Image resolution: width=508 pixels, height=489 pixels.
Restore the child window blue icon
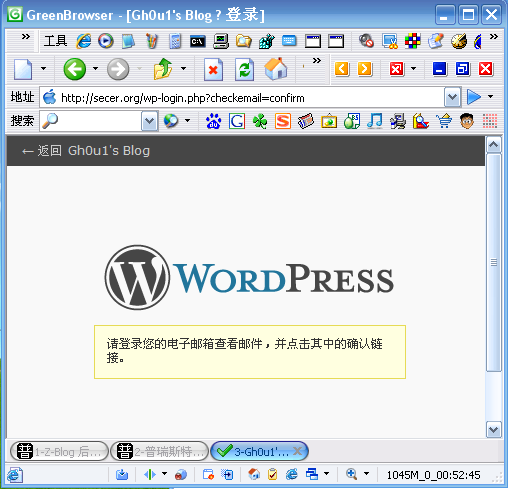463,69
